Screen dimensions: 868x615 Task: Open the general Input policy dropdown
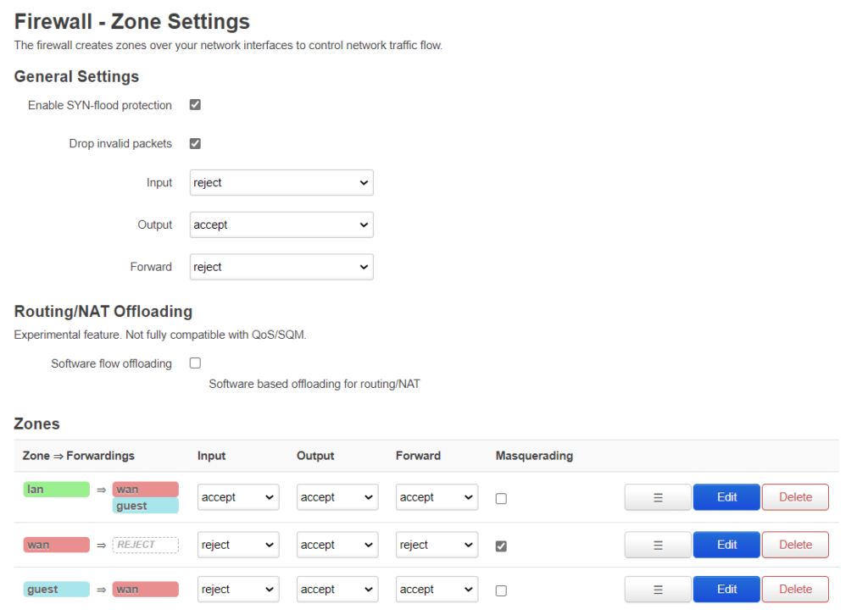coord(281,183)
